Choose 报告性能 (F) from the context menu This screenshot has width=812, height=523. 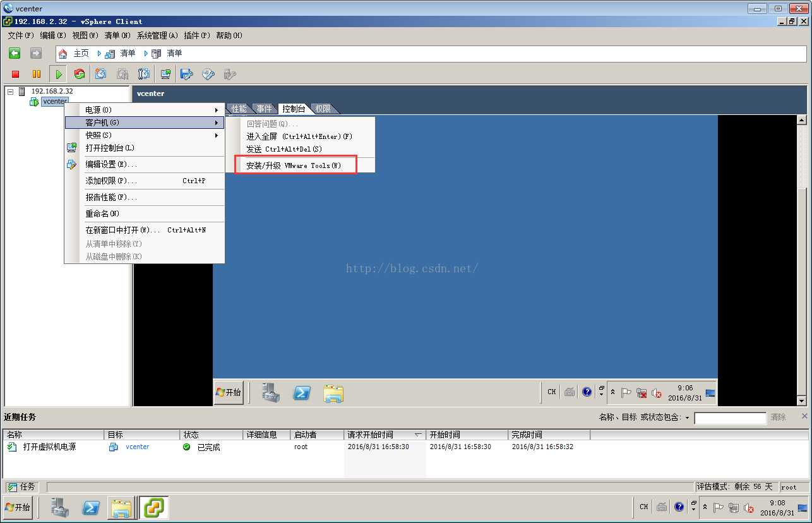tap(145, 197)
